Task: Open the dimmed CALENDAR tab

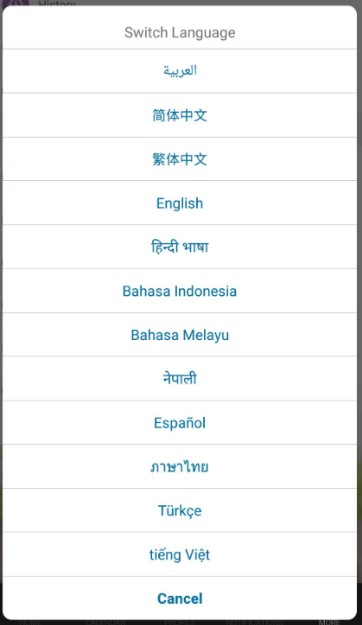Action: [106, 622]
